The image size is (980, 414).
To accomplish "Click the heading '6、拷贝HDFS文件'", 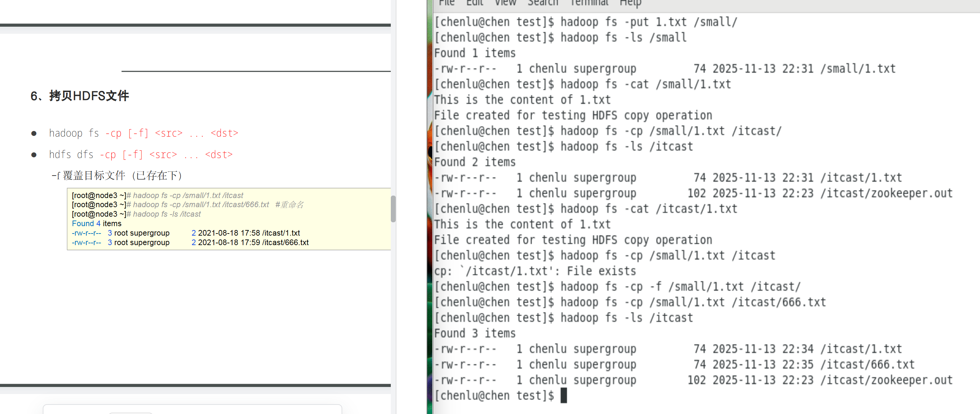I will coord(79,96).
